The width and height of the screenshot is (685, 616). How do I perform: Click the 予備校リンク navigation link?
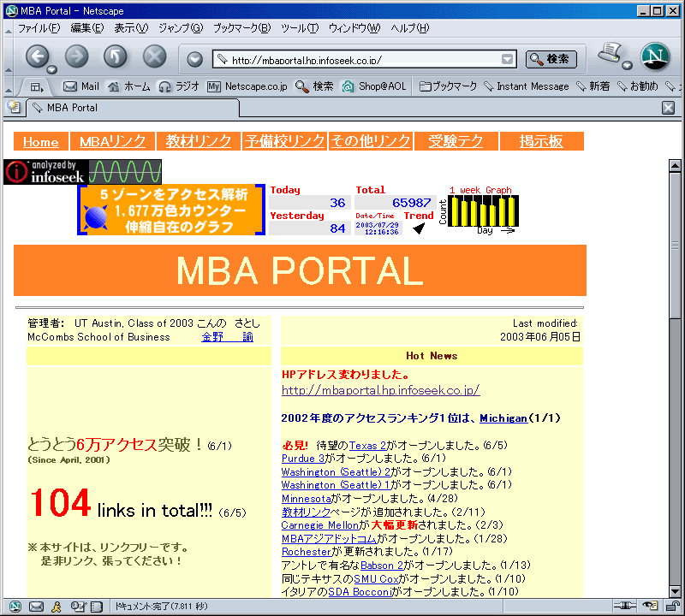pos(284,141)
